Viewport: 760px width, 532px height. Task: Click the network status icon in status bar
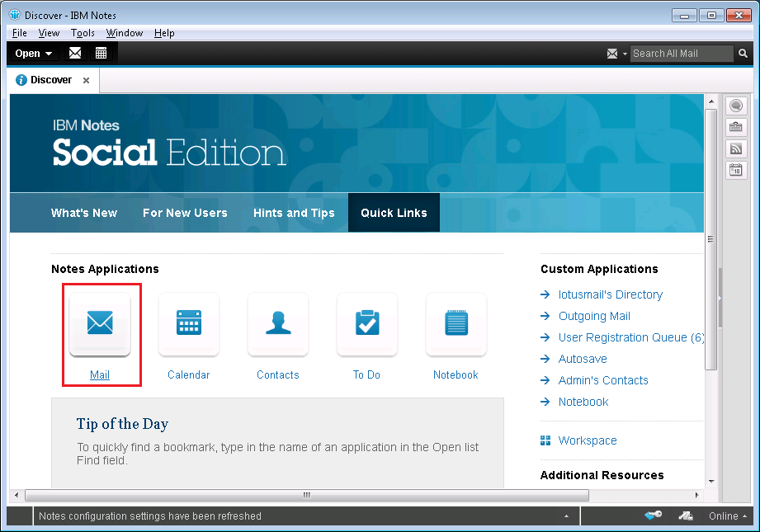tap(686, 516)
